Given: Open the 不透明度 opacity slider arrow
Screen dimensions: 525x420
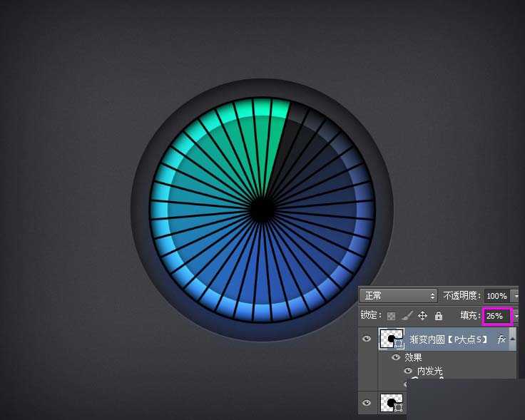Looking at the screenshot, I should [515, 295].
